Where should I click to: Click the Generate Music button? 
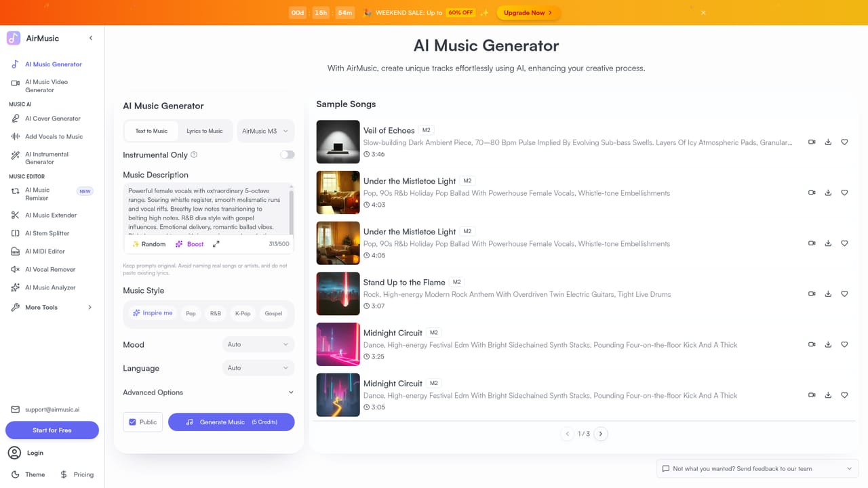coord(231,422)
